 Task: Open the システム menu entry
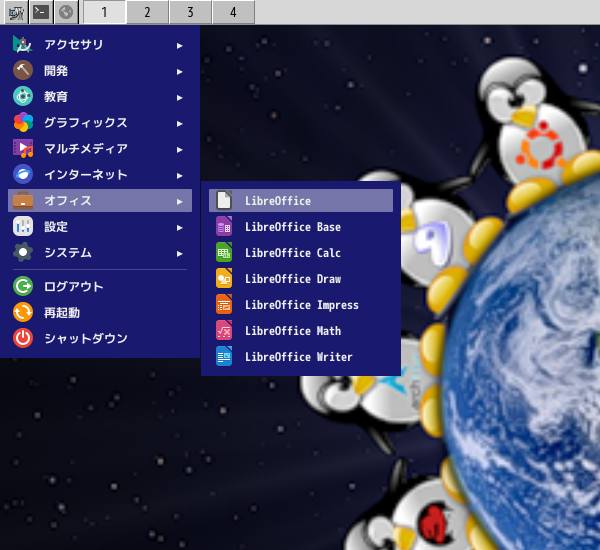coord(99,253)
